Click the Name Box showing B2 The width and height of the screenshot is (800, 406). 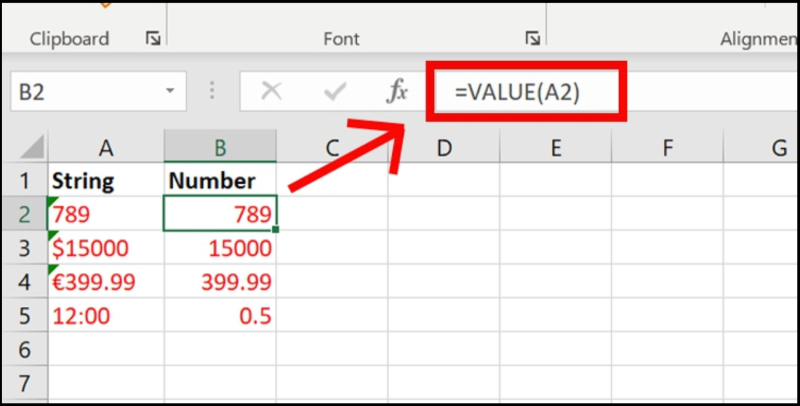point(80,92)
